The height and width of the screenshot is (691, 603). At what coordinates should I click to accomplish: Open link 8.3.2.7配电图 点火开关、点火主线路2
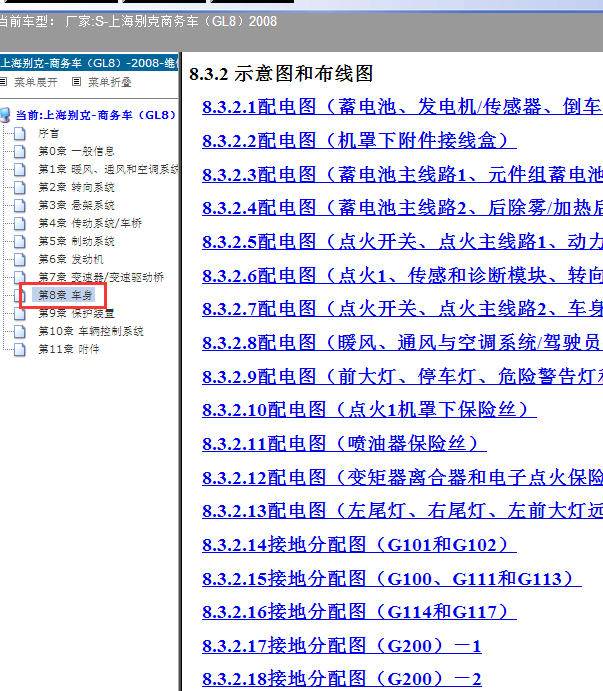tap(402, 309)
